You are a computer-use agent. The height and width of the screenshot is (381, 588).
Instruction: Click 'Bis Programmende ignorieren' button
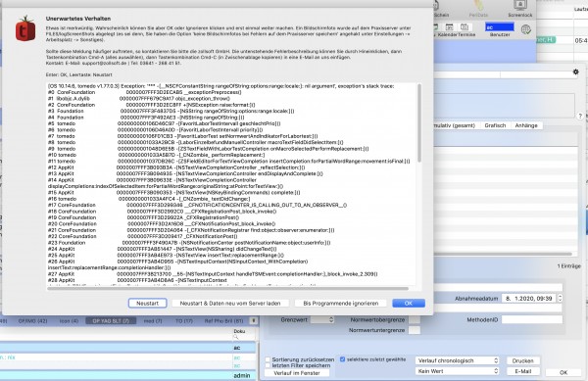340,303
